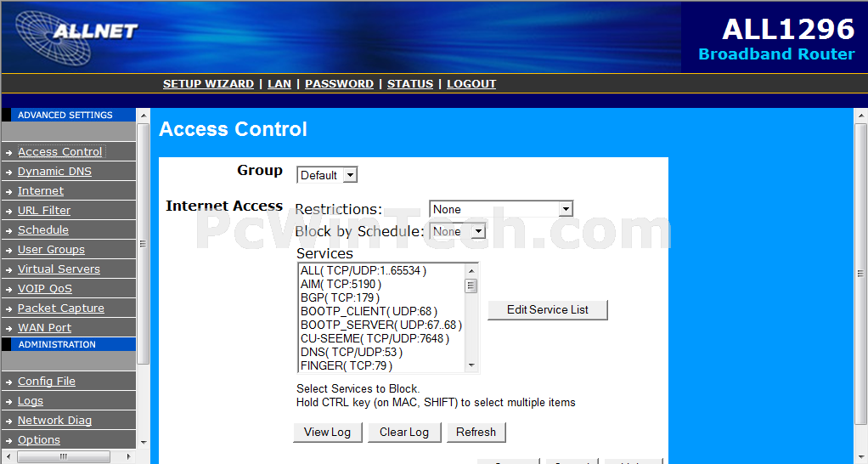868x464 pixels.
Task: Select BOOTP_SERVER( UDP:67..68 ) service
Action: pyautogui.click(x=380, y=325)
